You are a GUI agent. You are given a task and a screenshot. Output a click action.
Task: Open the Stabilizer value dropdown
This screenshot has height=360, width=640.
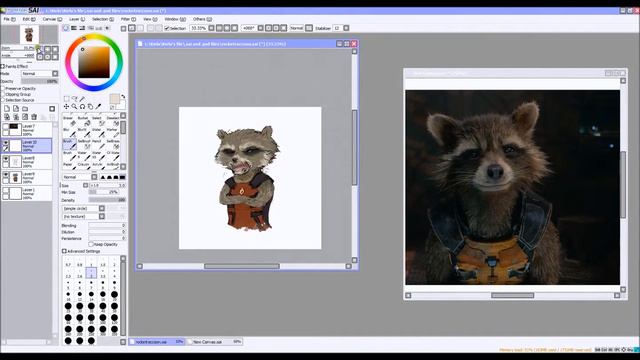coord(346,28)
